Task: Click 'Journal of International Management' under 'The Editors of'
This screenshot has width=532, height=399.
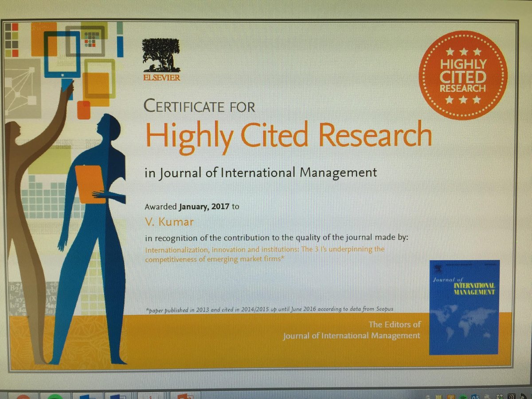Action: tap(352, 336)
